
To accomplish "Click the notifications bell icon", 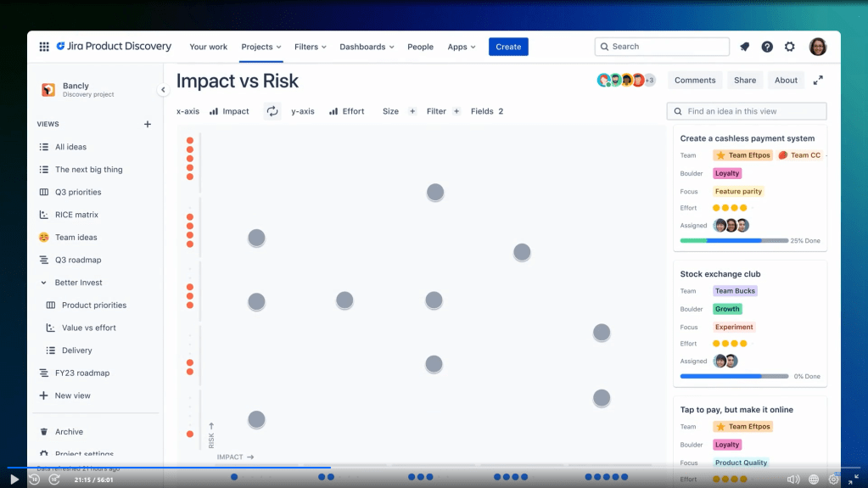I will (744, 47).
